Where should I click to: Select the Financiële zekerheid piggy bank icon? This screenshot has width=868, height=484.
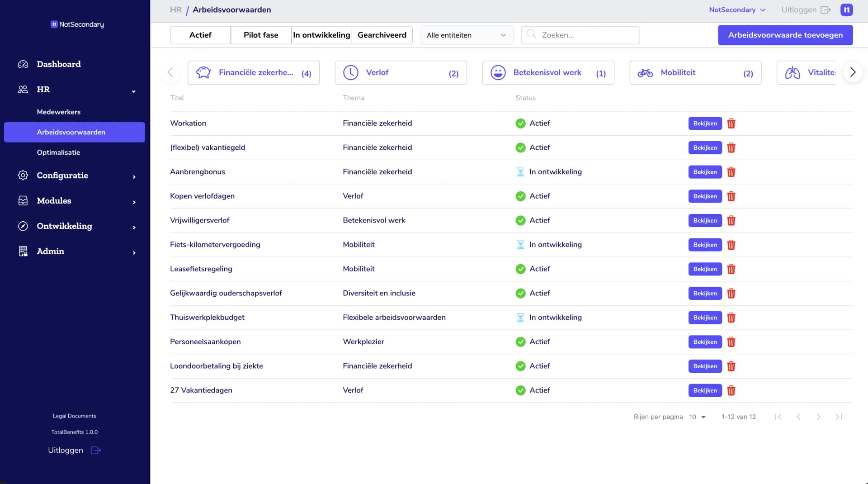203,72
